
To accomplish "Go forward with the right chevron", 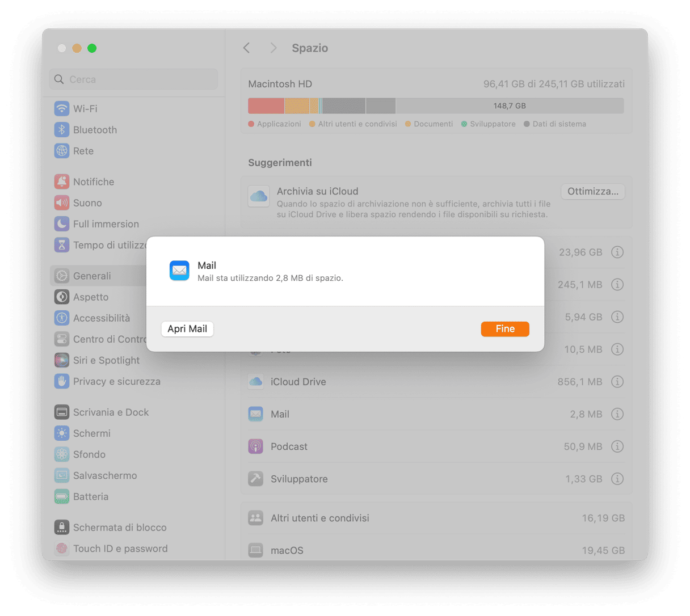I will pos(274,48).
